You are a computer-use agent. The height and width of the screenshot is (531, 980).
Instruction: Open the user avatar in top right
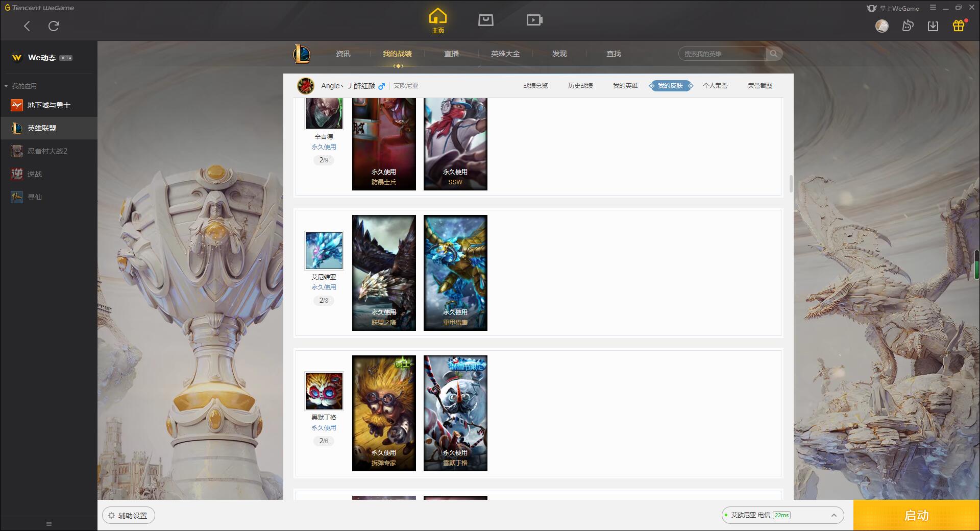(882, 26)
